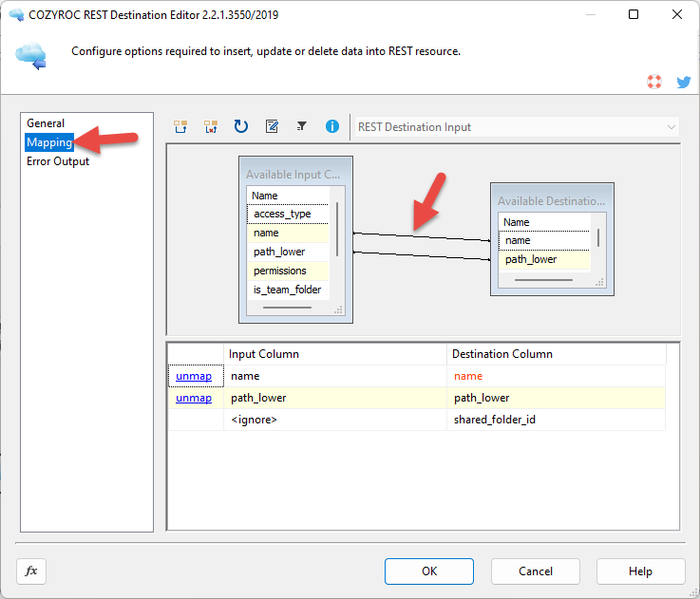This screenshot has width=700, height=599.
Task: Select the Error Output page
Action: pos(58,161)
